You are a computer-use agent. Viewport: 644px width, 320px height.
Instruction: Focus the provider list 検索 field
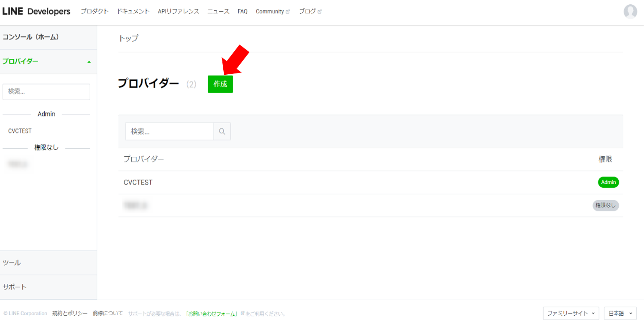170,131
